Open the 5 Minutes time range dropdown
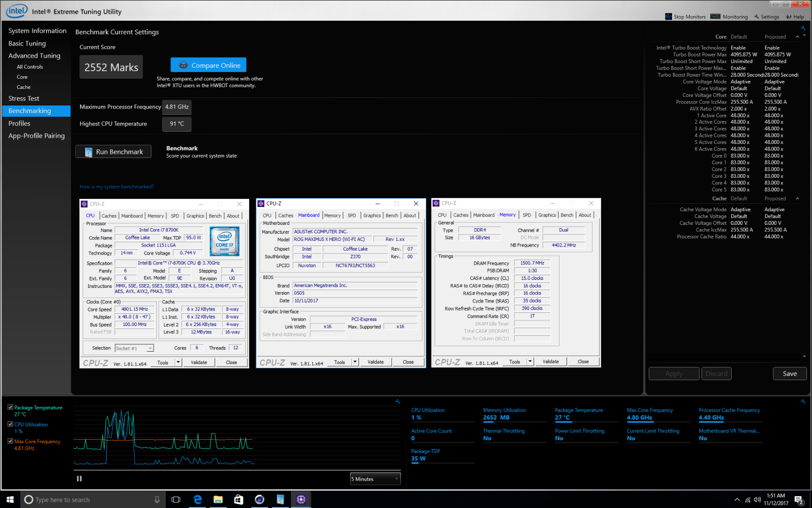The height and width of the screenshot is (508, 812). [x=375, y=479]
